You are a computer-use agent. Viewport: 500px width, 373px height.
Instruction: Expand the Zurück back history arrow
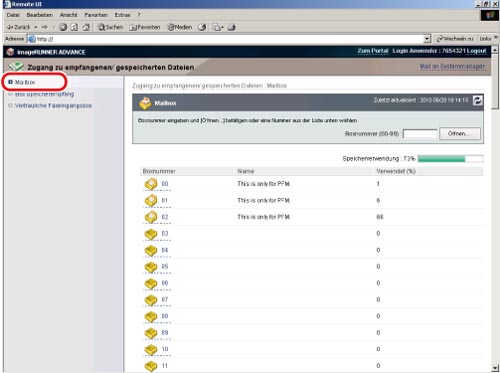36,27
